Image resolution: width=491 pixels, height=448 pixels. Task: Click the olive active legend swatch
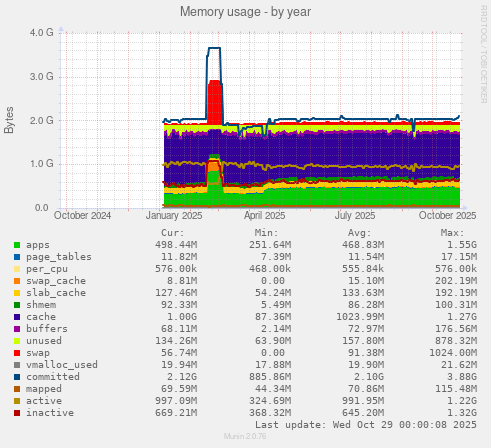coord(17,401)
